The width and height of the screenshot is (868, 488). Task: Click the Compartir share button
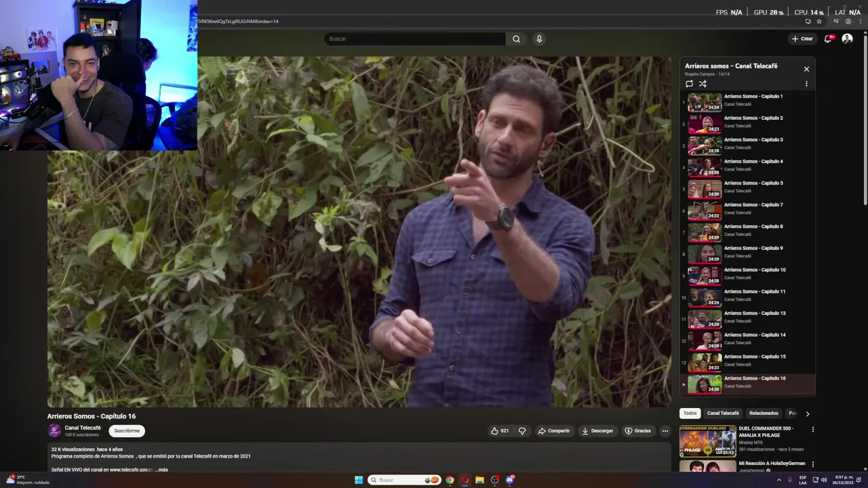click(554, 430)
